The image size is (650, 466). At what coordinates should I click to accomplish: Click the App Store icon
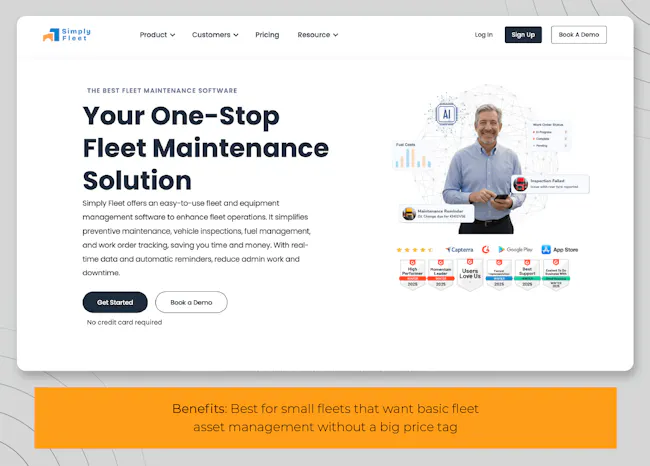pyautogui.click(x=546, y=250)
